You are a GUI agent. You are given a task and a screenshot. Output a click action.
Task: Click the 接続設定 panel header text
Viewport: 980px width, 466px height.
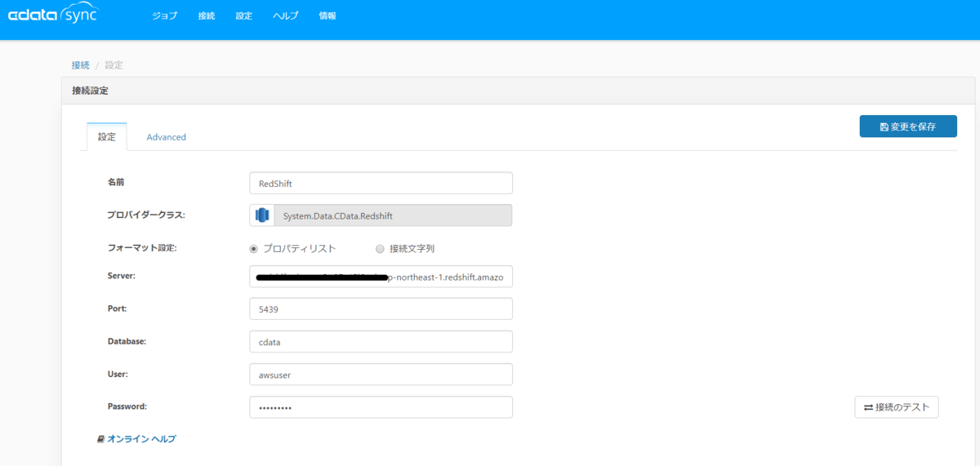point(90,91)
